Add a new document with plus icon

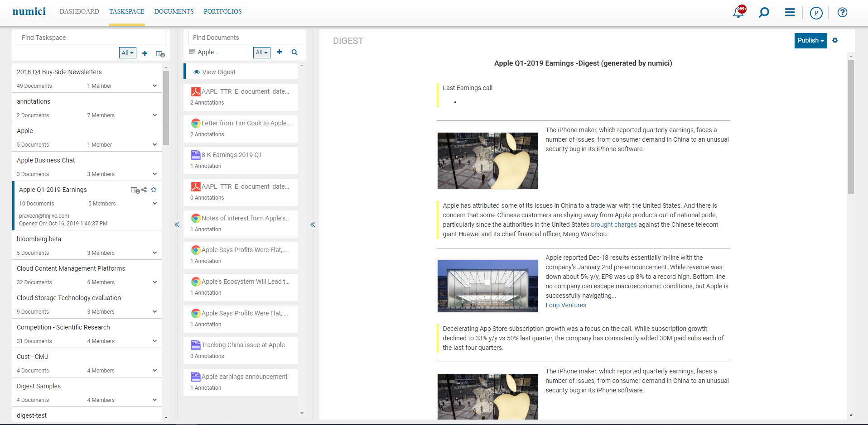[x=280, y=52]
